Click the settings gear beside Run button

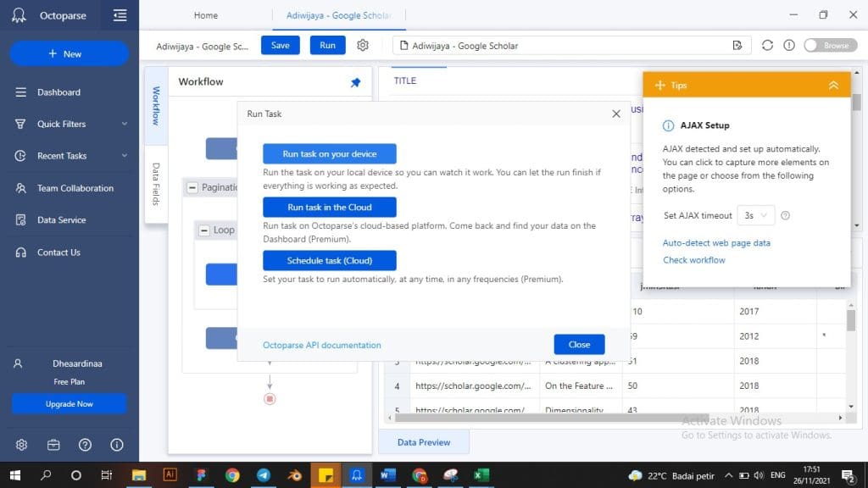[x=363, y=46]
